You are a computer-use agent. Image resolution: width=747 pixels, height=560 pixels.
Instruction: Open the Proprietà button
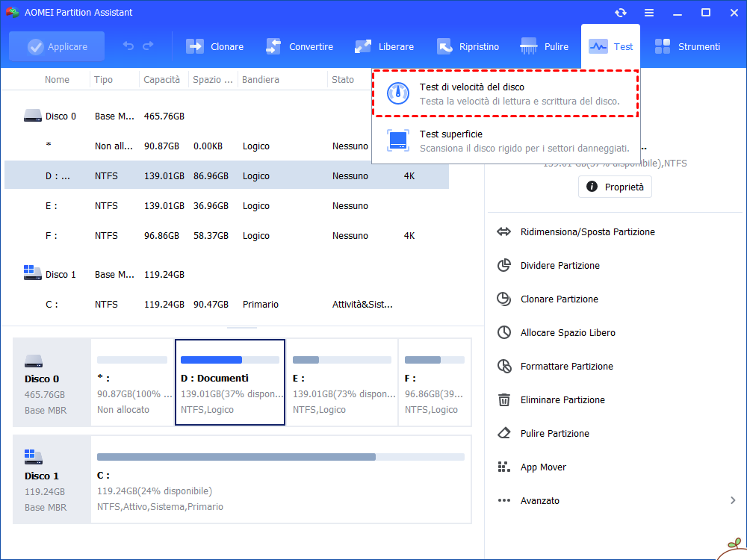(x=615, y=187)
